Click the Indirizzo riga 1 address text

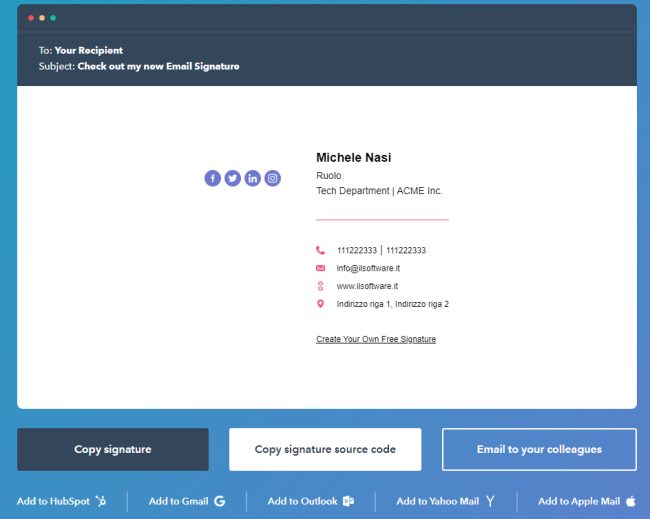click(x=393, y=304)
